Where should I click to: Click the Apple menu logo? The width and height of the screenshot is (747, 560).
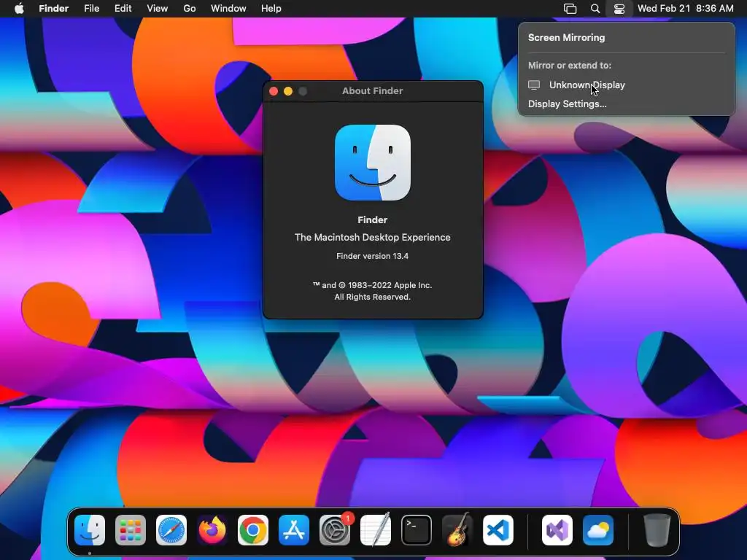tap(19, 9)
